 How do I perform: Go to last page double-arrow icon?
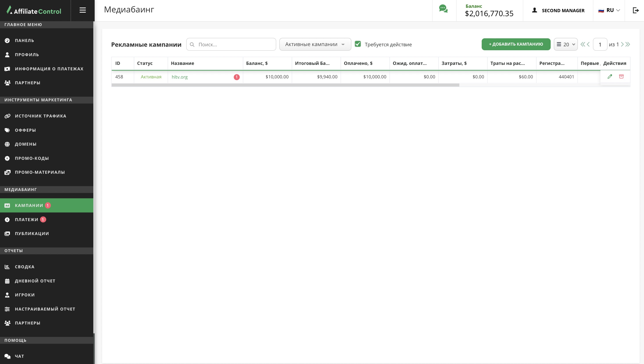point(628,44)
